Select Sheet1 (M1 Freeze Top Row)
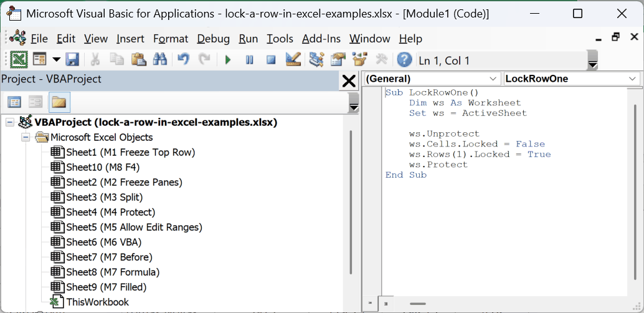 tap(131, 152)
